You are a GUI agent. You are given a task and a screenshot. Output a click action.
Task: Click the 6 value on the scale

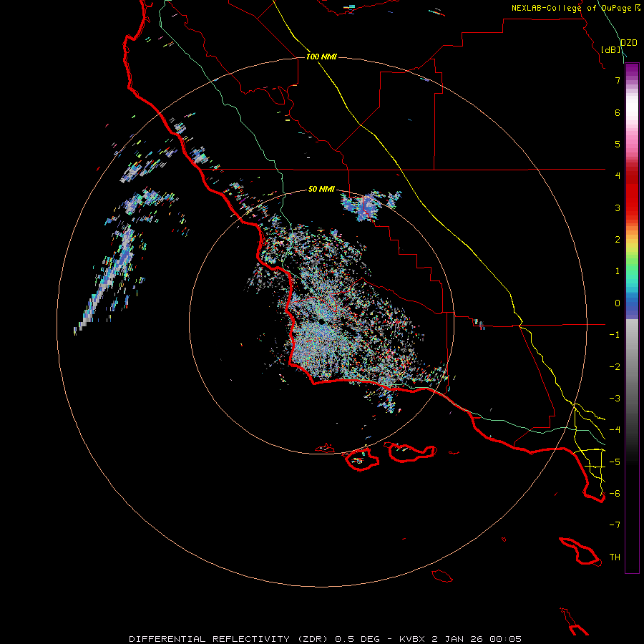coord(618,112)
